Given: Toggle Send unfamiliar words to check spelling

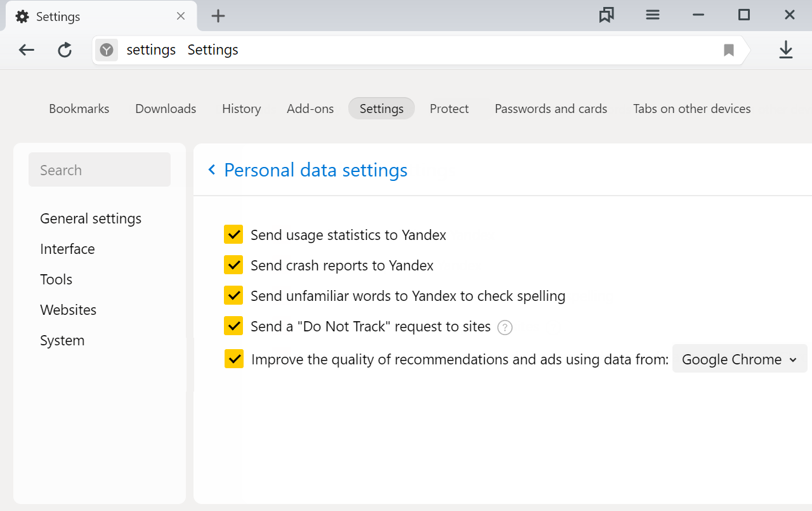Looking at the screenshot, I should coord(233,295).
